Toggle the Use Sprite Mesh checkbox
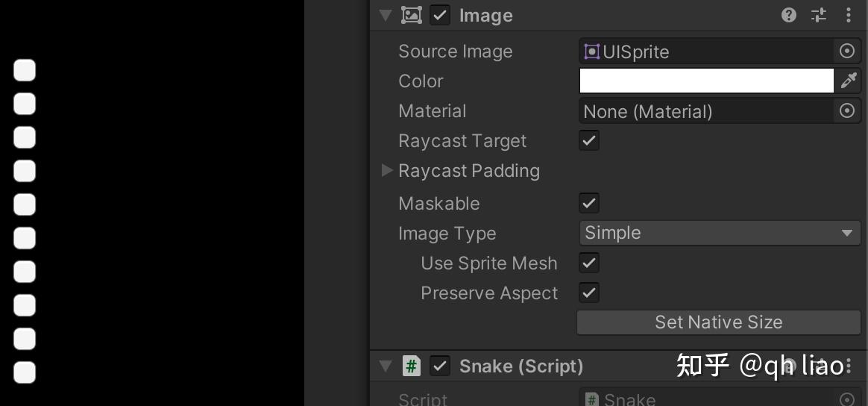This screenshot has width=868, height=406. (x=589, y=263)
